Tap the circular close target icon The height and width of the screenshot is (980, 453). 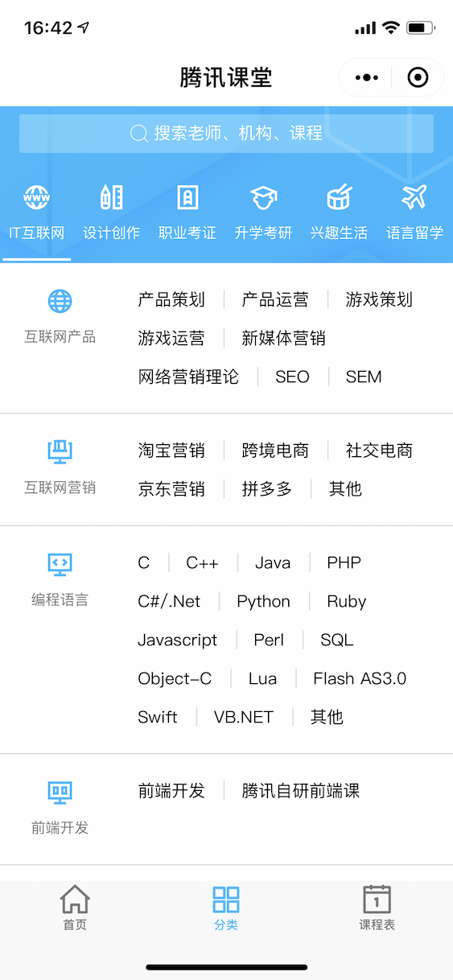[x=418, y=78]
